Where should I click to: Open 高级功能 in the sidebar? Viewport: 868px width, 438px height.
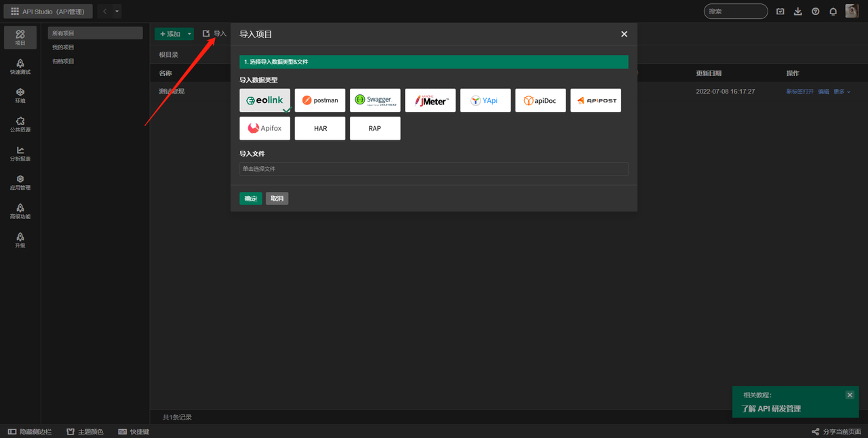(20, 212)
